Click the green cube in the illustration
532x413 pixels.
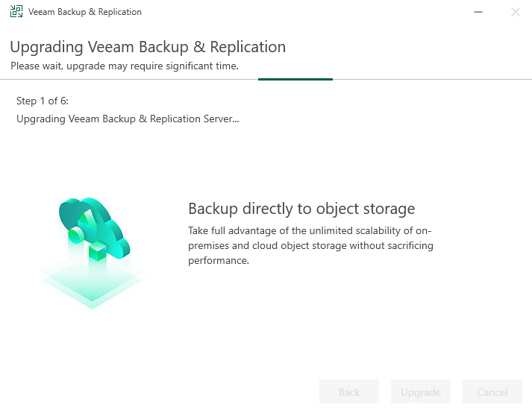[98, 251]
